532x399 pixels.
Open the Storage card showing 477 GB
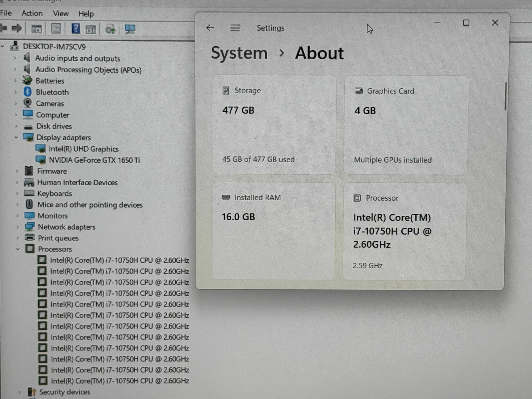274,124
